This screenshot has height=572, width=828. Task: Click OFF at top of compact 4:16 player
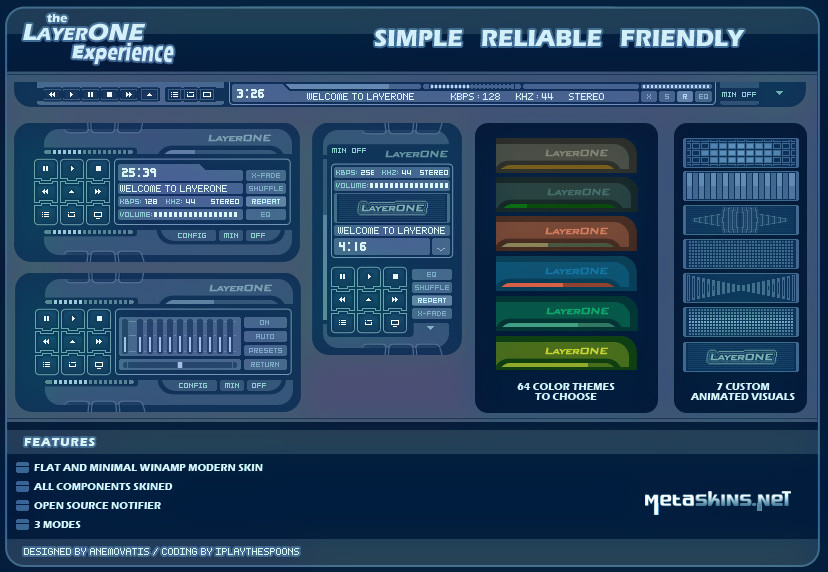(x=359, y=151)
